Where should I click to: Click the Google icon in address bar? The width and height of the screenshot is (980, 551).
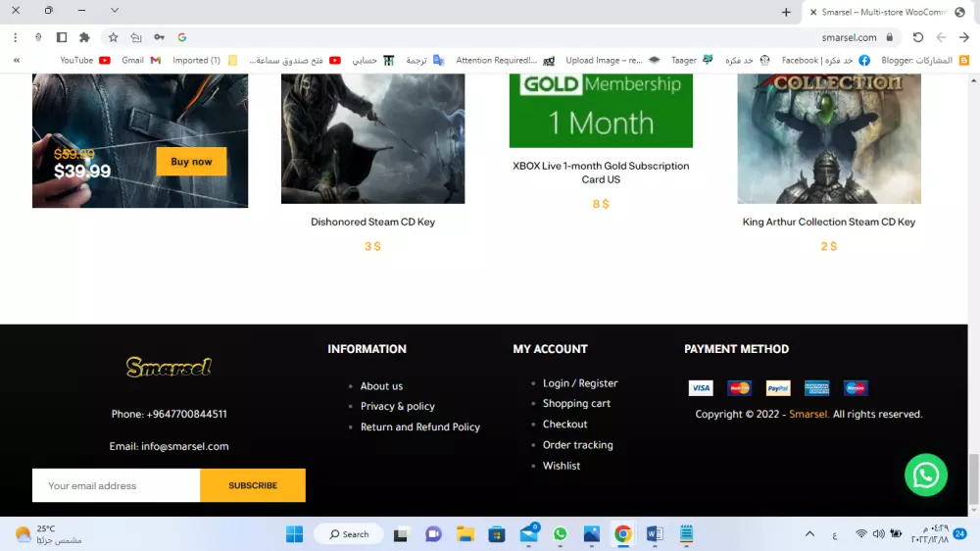click(x=182, y=37)
